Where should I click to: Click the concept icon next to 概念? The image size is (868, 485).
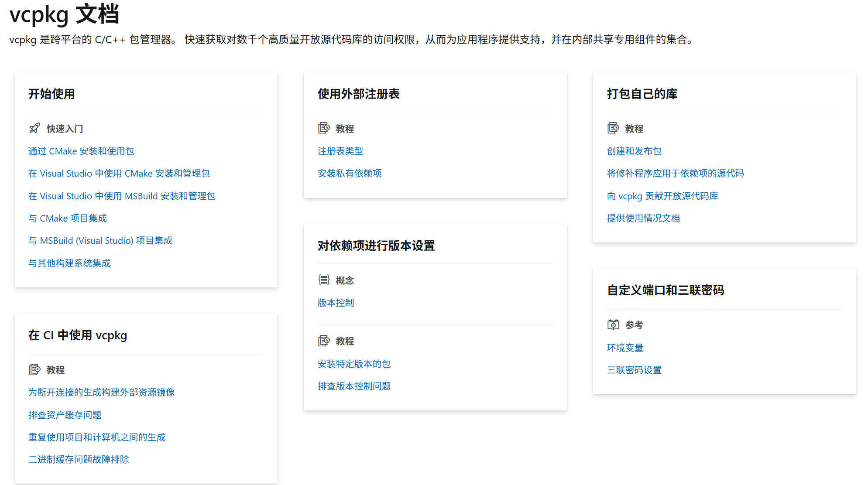[324, 280]
